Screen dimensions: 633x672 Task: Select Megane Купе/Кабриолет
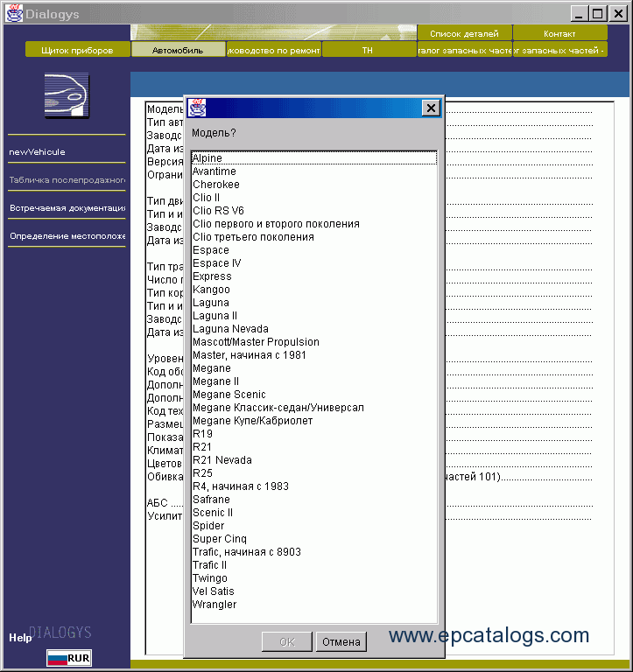pos(314,421)
